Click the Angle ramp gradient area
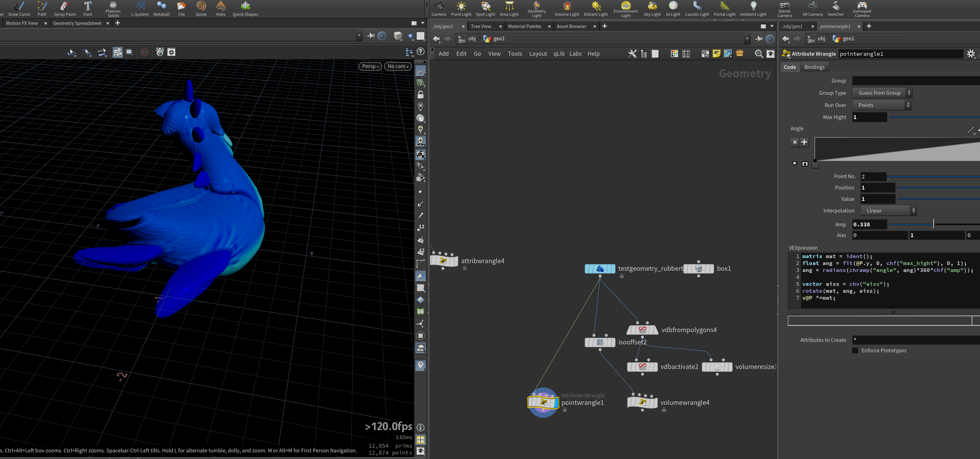Image resolution: width=980 pixels, height=459 pixels. point(897,149)
